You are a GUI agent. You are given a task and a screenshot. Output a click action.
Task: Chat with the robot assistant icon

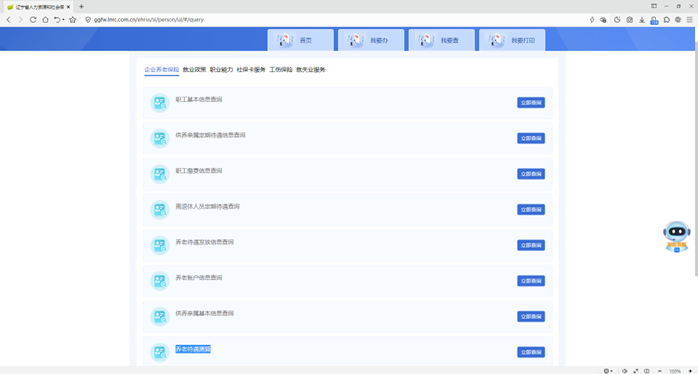(x=677, y=236)
